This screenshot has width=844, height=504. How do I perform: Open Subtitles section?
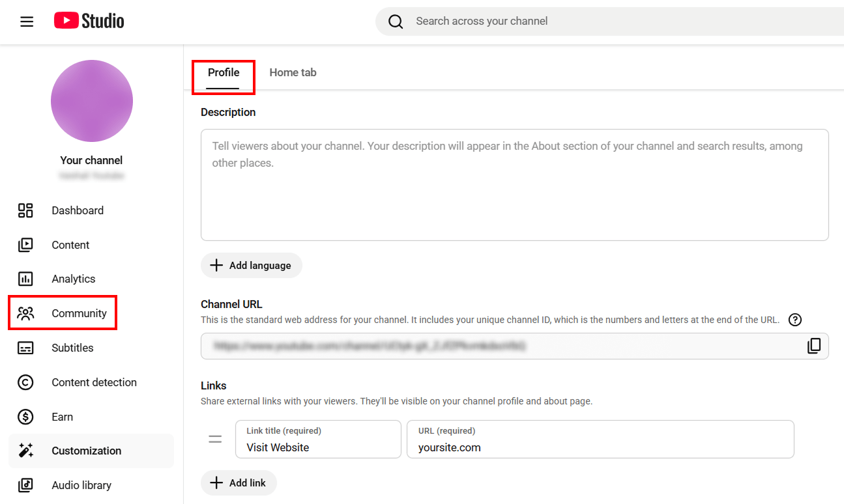(72, 348)
